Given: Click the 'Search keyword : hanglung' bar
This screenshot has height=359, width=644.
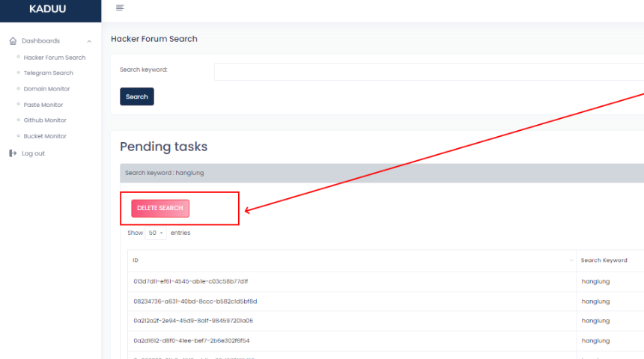Looking at the screenshot, I should point(382,173).
